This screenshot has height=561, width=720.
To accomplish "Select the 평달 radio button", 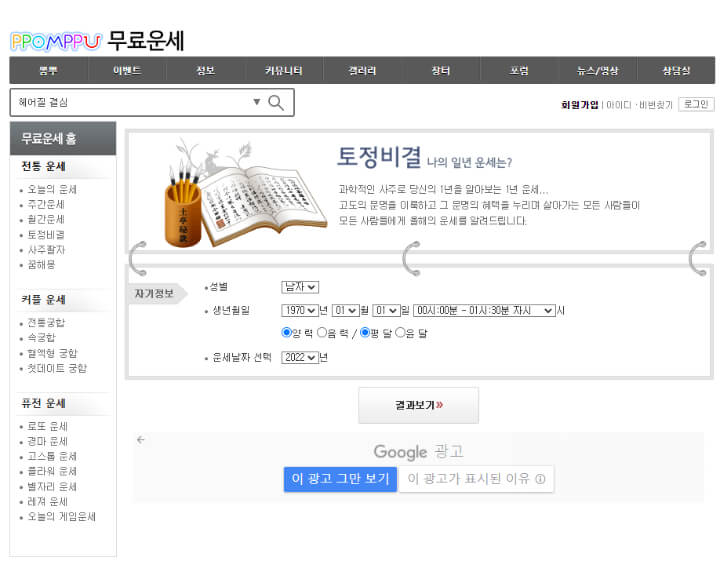I will [x=365, y=332].
